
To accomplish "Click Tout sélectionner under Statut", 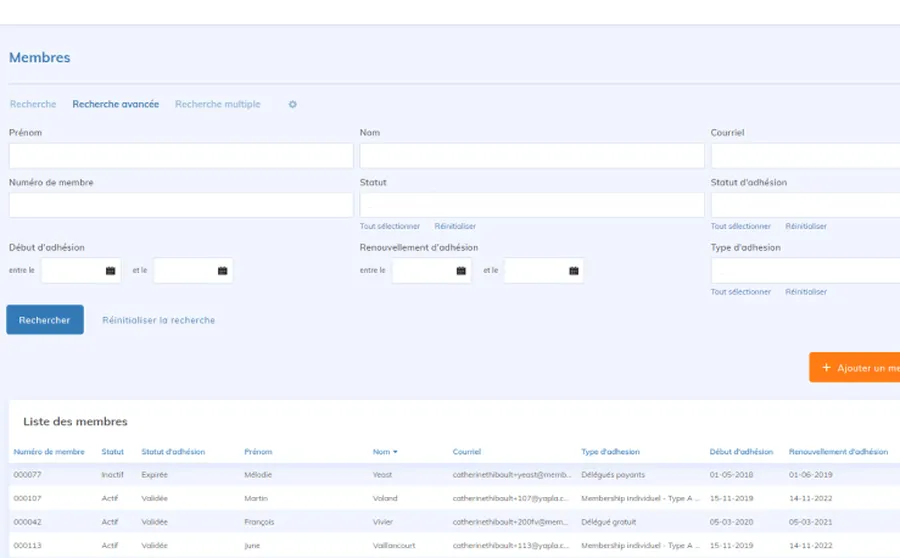I will 390,227.
